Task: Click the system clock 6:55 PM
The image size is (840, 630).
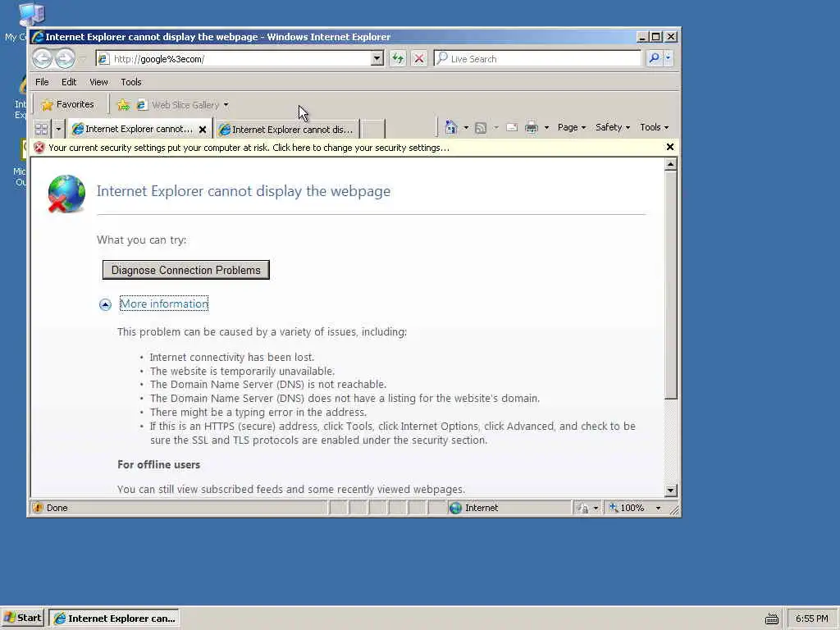Action: coord(811,619)
